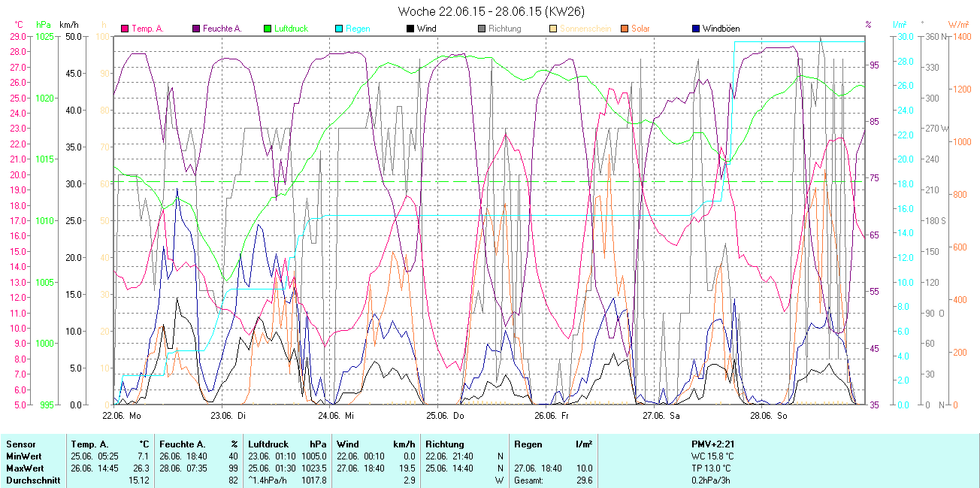Click the pale Sonnenschein legend swatch
Screen dimensions: 980x488
(x=552, y=29)
